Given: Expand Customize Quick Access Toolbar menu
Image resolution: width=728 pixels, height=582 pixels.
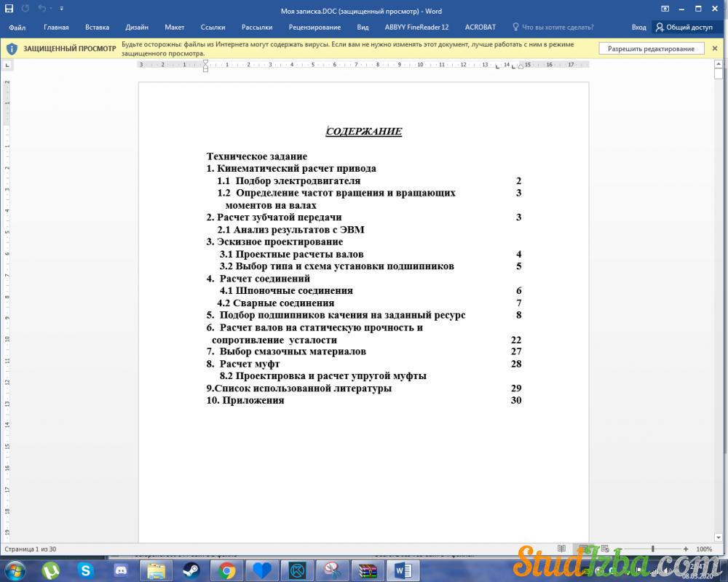Looking at the screenshot, I should tap(62, 8).
